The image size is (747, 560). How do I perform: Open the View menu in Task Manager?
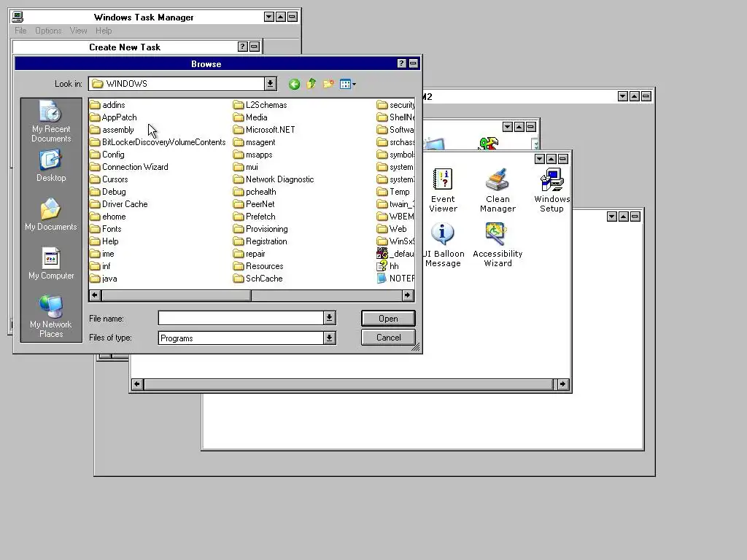pyautogui.click(x=78, y=31)
